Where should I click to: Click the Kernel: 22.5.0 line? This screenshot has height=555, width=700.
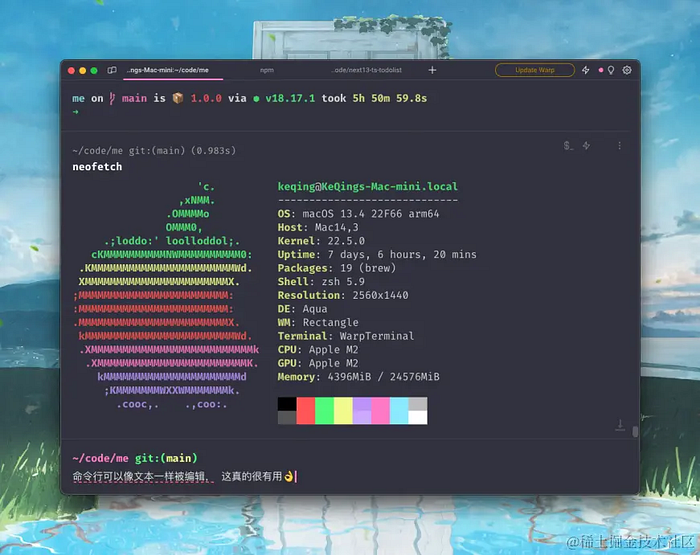pyautogui.click(x=321, y=241)
